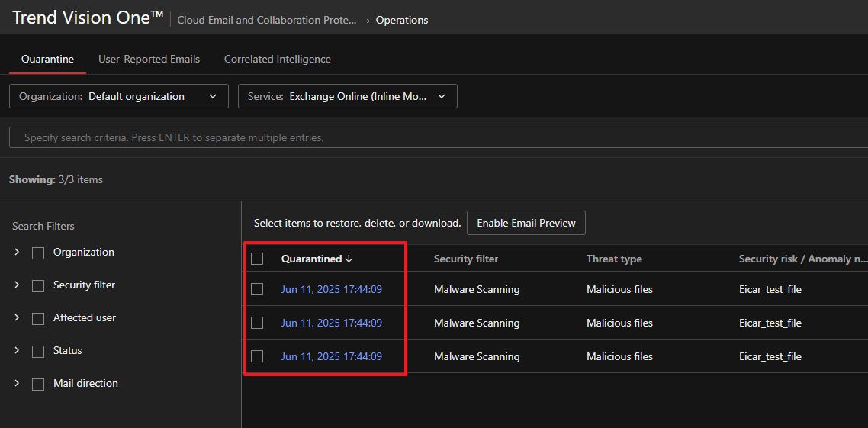Image resolution: width=868 pixels, height=428 pixels.
Task: Check the Security filter search filter box
Action: pyautogui.click(x=38, y=285)
